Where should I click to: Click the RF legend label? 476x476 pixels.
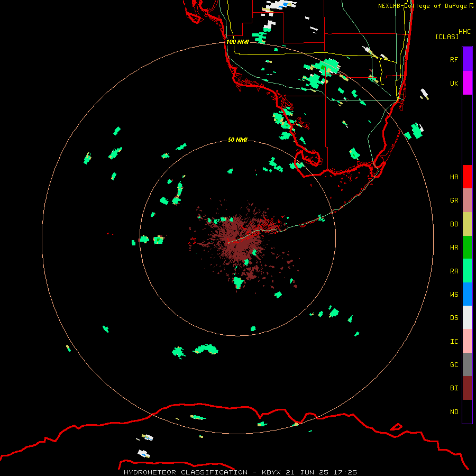(x=454, y=59)
